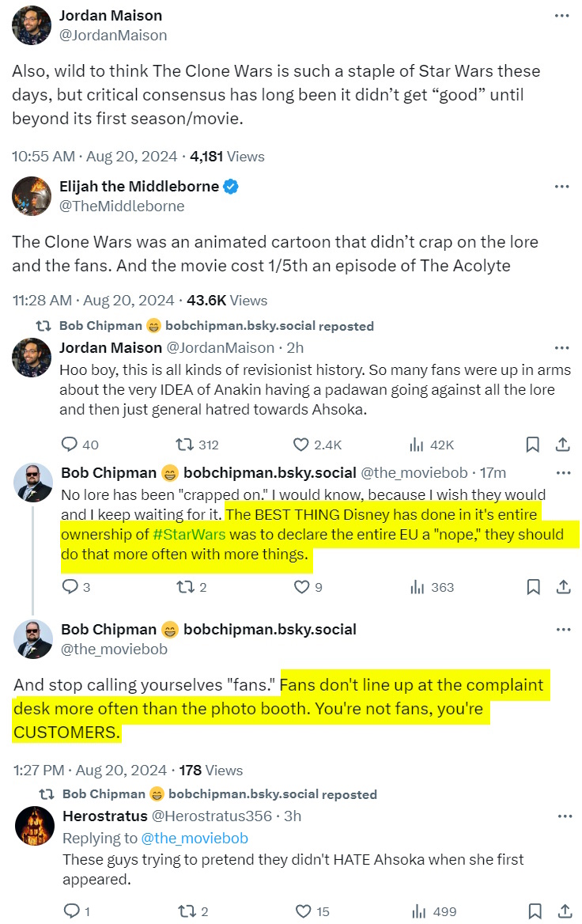The width and height of the screenshot is (582, 924).
Task: Click Herostratus's burning building avatar
Action: click(x=34, y=827)
